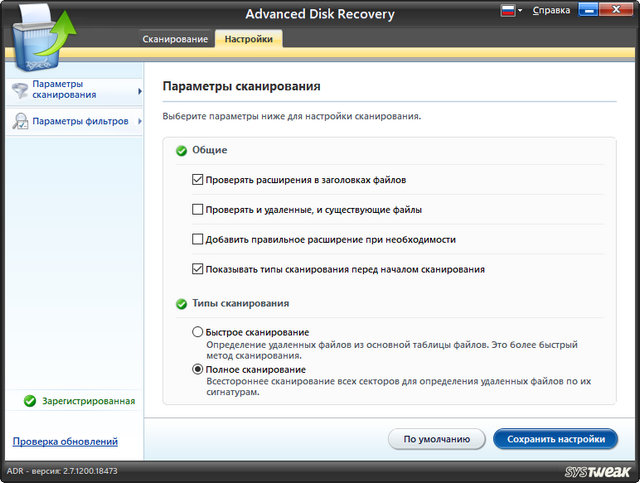The width and height of the screenshot is (640, 483).
Task: Click the Systweak logo in status bar
Action: point(596,470)
